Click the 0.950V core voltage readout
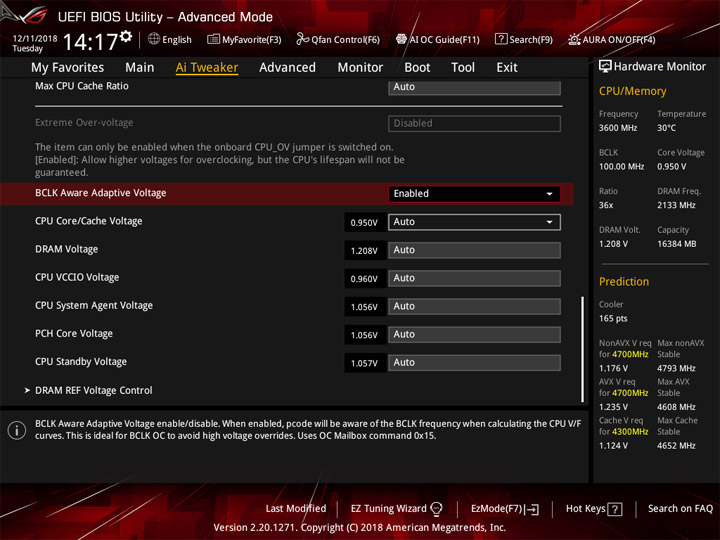The width and height of the screenshot is (720, 540). point(364,223)
